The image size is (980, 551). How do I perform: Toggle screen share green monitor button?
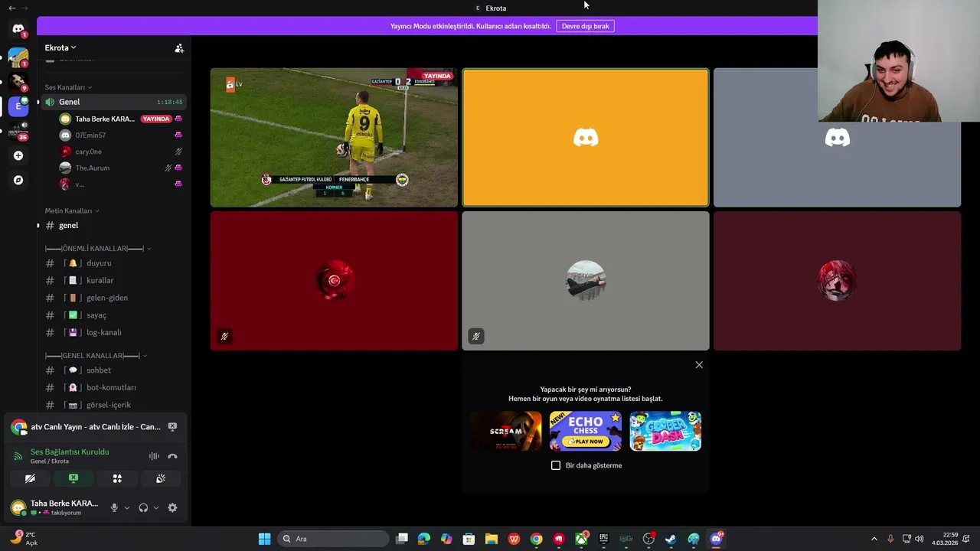73,478
